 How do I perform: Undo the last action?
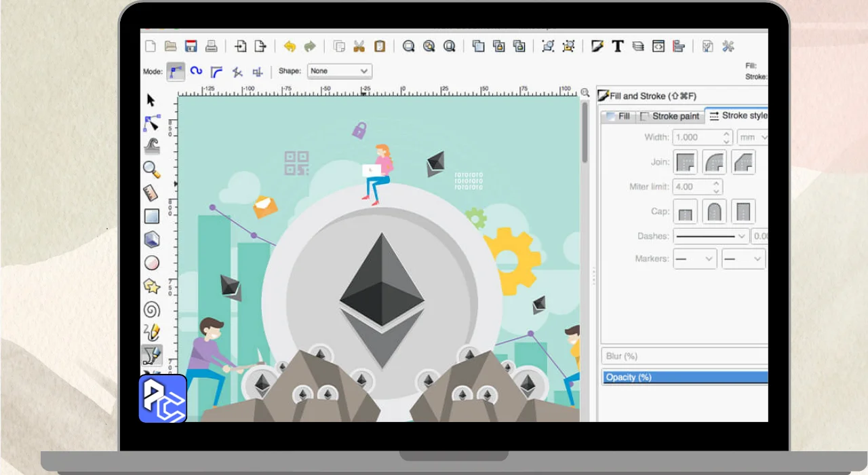point(290,46)
